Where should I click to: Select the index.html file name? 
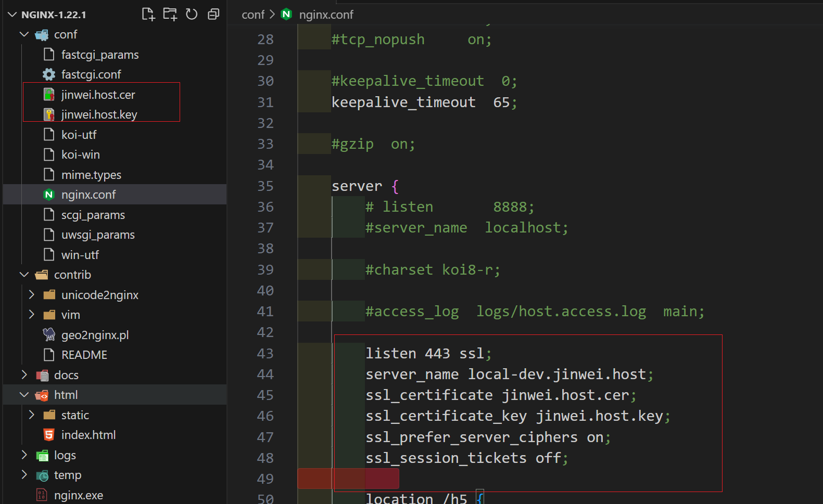[x=88, y=435]
